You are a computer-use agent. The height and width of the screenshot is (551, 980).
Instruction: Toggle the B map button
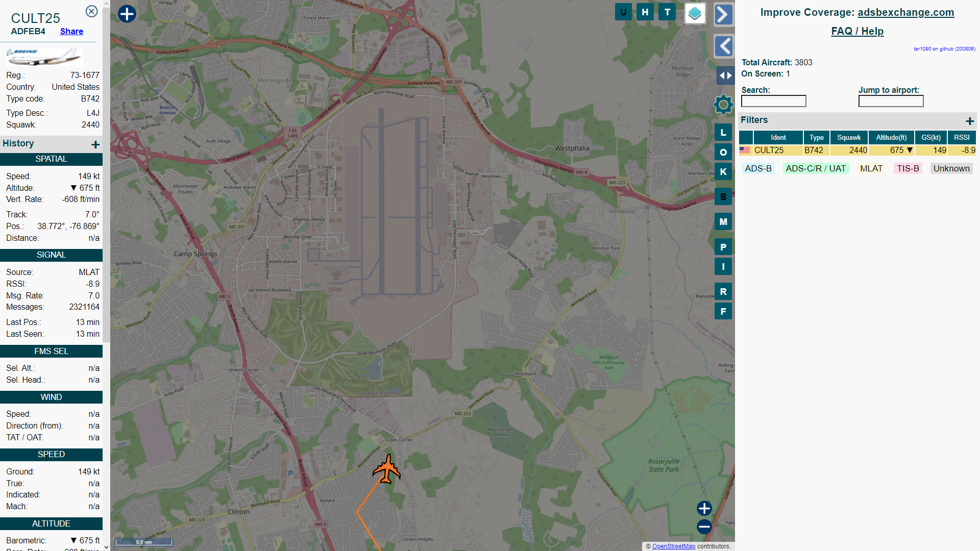click(723, 197)
